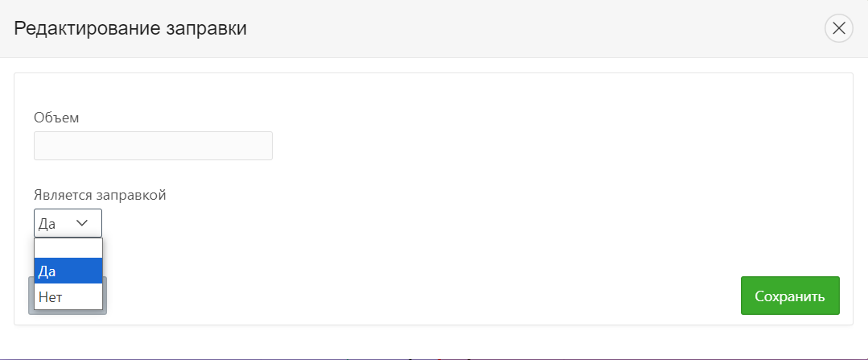The height and width of the screenshot is (360, 868).
Task: Click the dialog title Редактирование заправки
Action: (130, 29)
